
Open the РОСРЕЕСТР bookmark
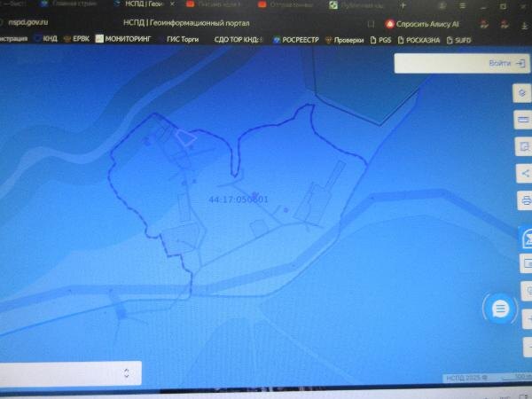[x=296, y=40]
